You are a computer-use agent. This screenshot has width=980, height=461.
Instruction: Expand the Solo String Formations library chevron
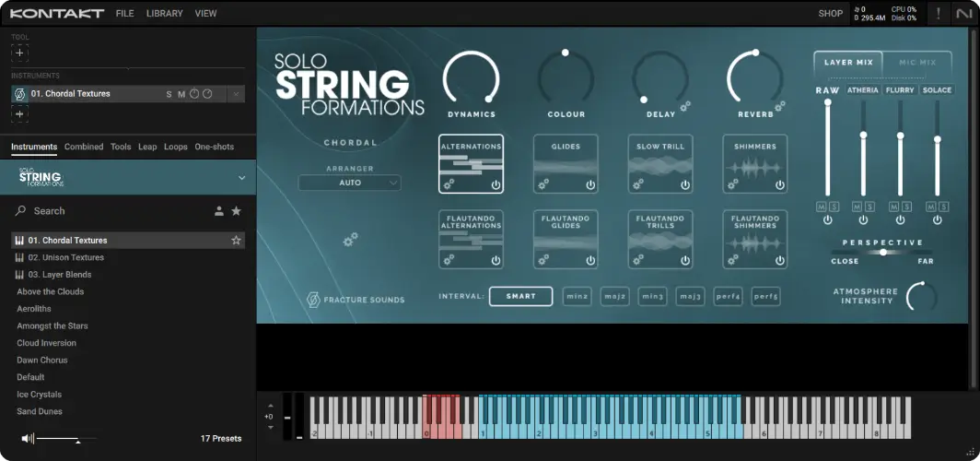click(242, 178)
